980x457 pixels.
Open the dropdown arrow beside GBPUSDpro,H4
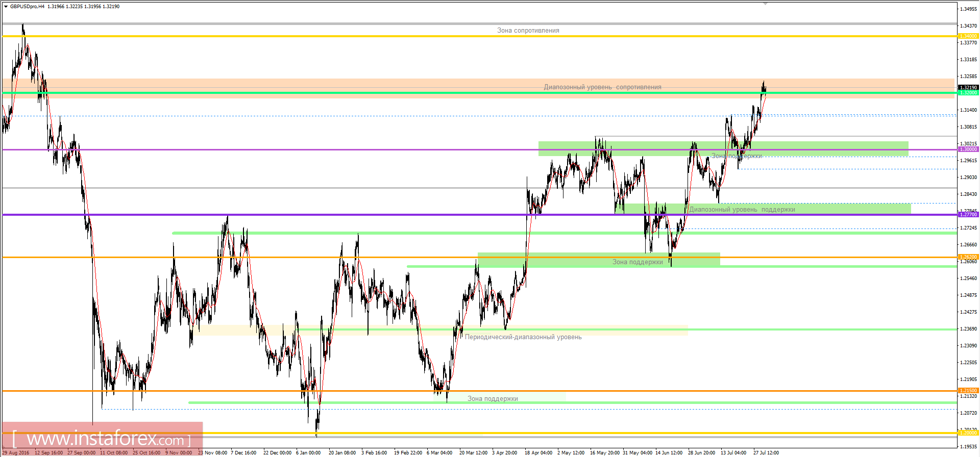click(6, 7)
